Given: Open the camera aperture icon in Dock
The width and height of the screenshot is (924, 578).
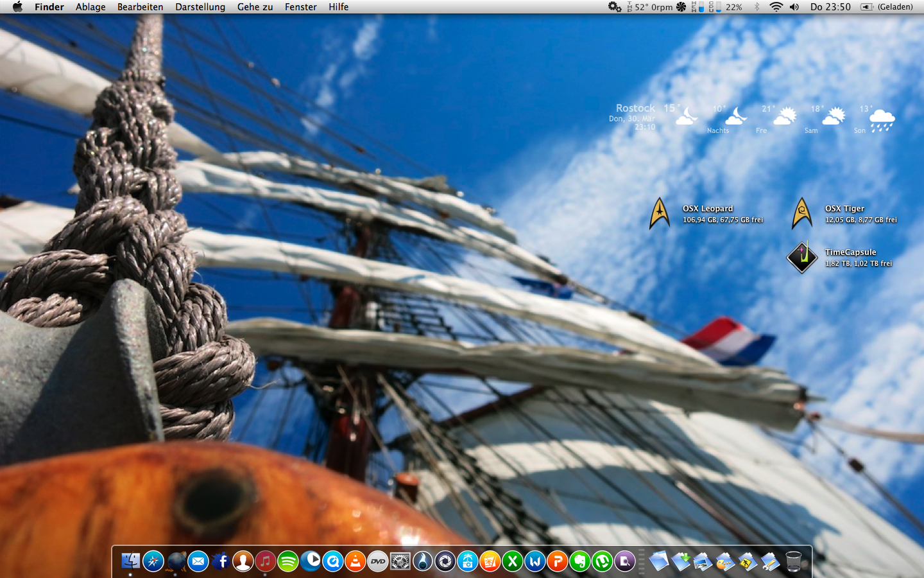Looking at the screenshot, I should [x=445, y=561].
